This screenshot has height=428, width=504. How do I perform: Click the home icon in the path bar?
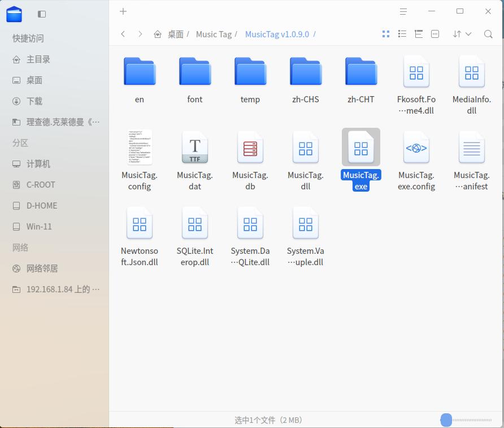[x=158, y=34]
